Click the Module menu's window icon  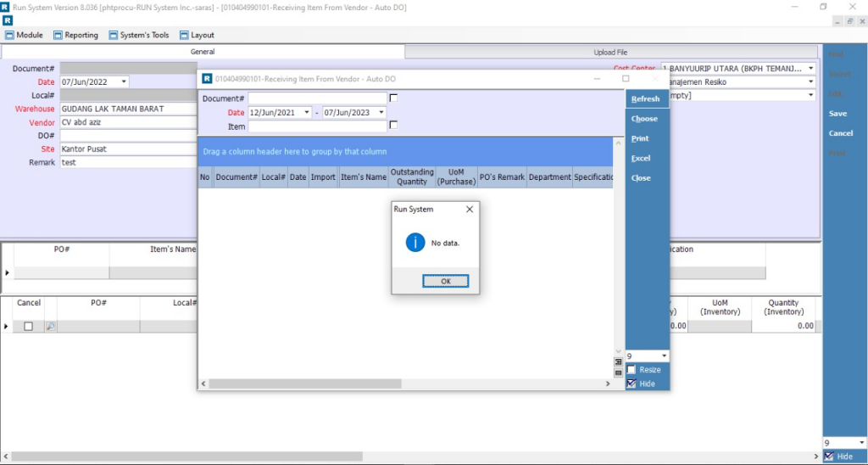point(9,35)
